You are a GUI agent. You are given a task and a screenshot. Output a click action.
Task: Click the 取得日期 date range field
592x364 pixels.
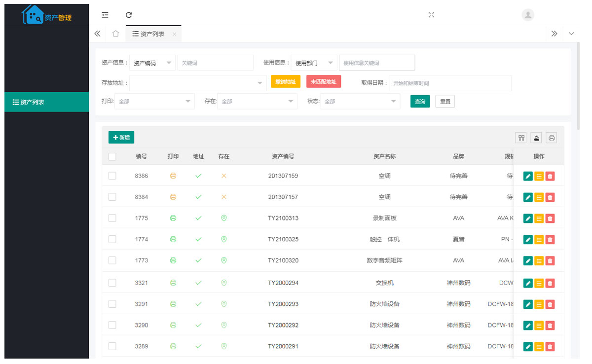click(x=449, y=83)
